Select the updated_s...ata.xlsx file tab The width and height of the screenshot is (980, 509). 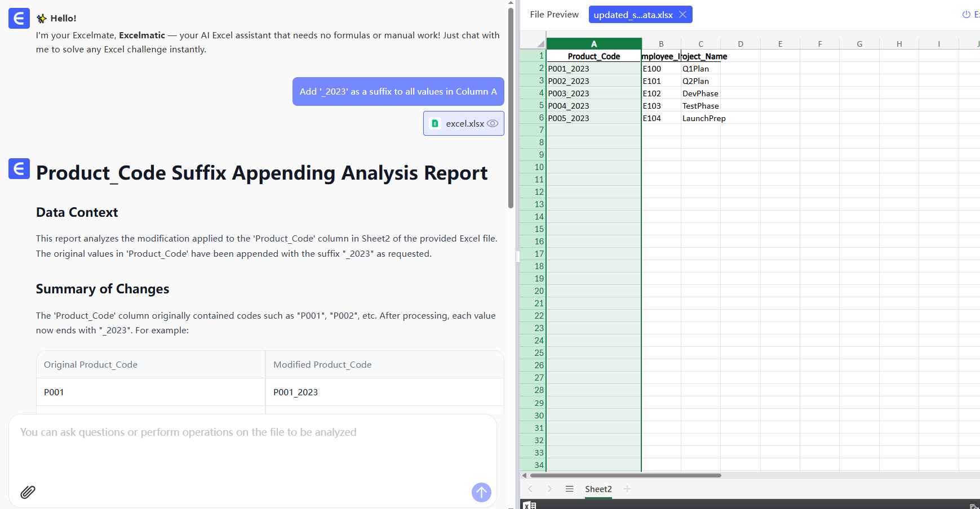[633, 15]
